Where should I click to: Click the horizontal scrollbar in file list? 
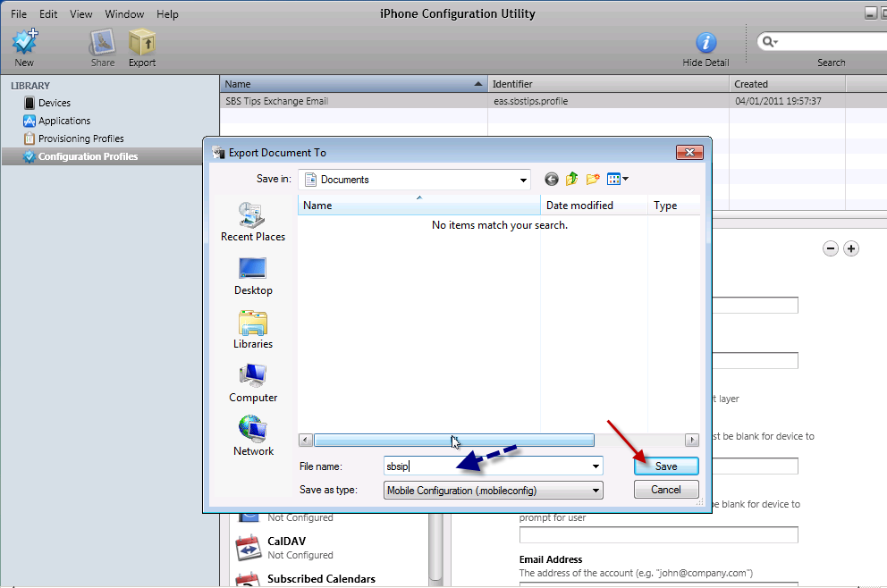[453, 441]
